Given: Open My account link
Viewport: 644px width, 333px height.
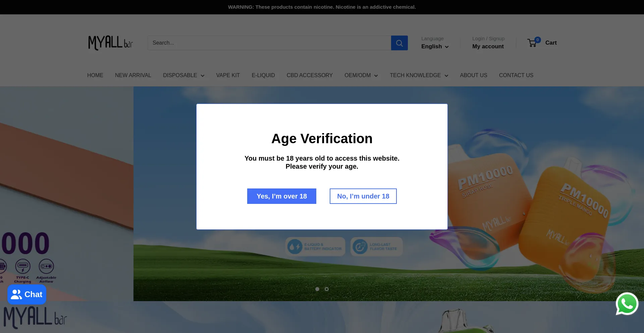Looking at the screenshot, I should 488,47.
